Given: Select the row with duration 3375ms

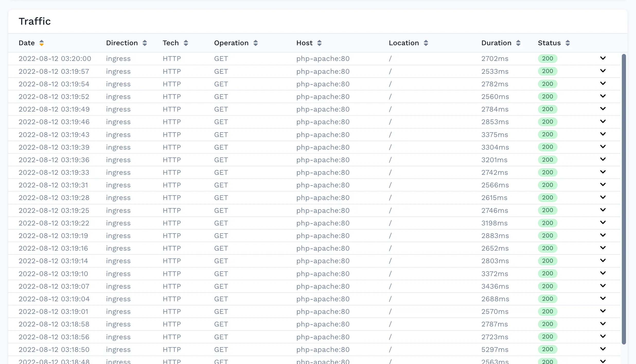Looking at the screenshot, I should click(x=309, y=134).
